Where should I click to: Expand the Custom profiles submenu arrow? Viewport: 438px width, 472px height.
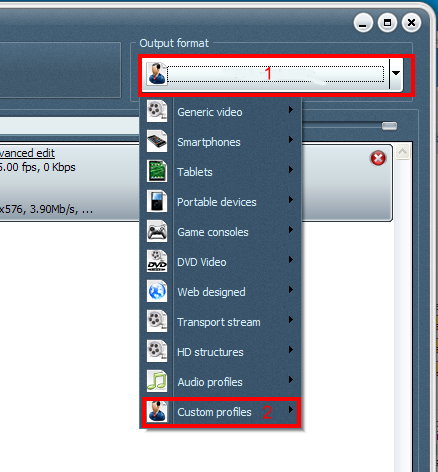tap(291, 410)
